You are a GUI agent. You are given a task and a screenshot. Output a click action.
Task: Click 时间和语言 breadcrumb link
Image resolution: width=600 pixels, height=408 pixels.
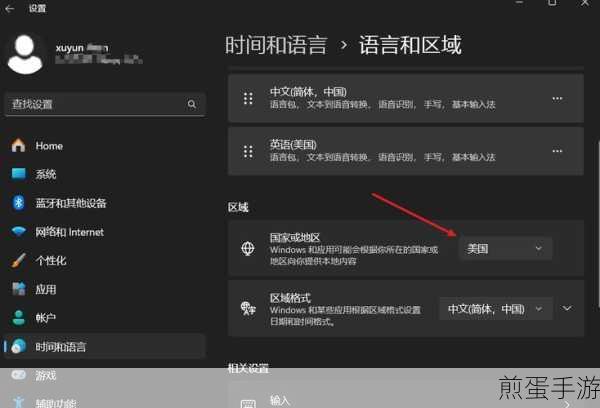[276, 45]
